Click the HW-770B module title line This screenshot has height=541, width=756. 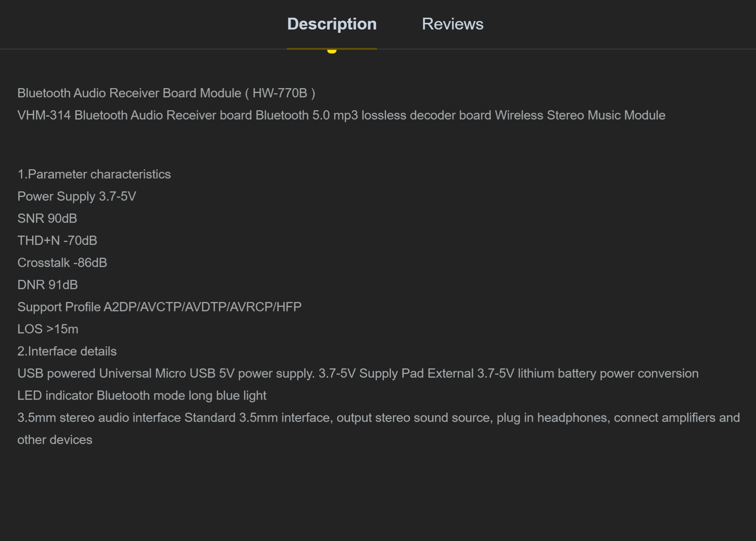[166, 93]
